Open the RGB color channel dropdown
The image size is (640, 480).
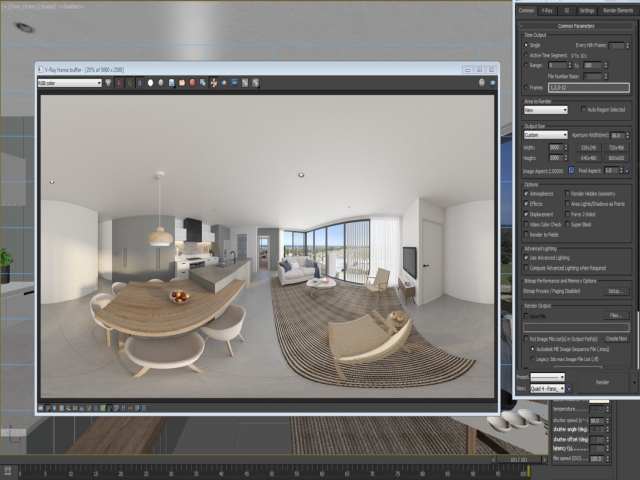pyautogui.click(x=69, y=83)
